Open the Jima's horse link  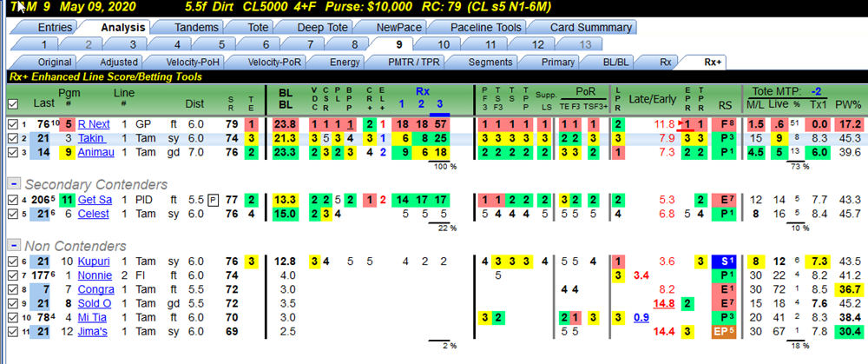coord(93,331)
